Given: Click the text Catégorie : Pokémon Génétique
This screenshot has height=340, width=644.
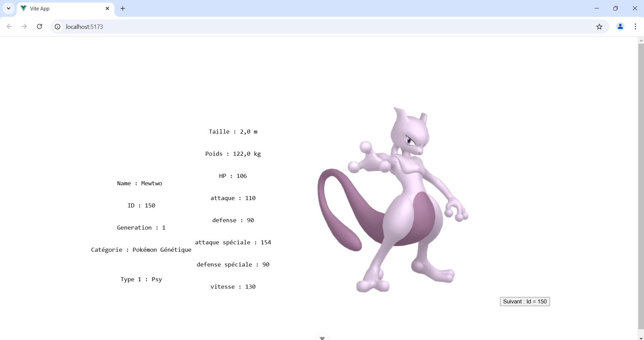Looking at the screenshot, I should (141, 250).
